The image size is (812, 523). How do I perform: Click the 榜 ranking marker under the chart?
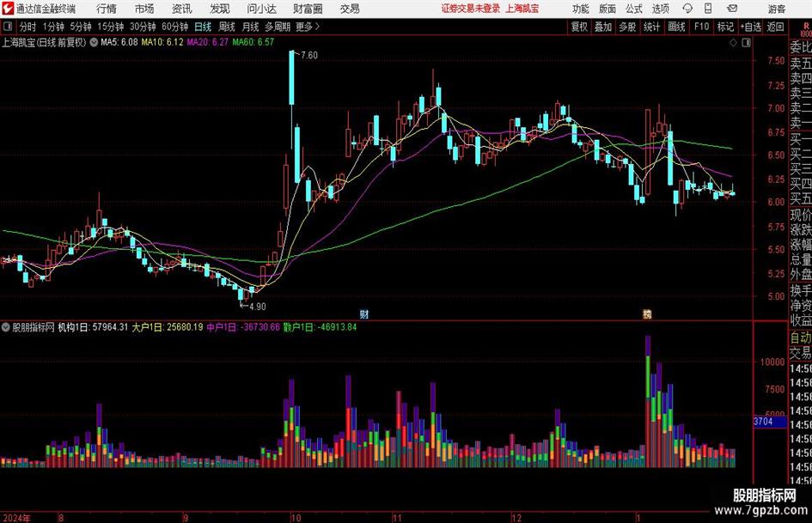tap(647, 313)
